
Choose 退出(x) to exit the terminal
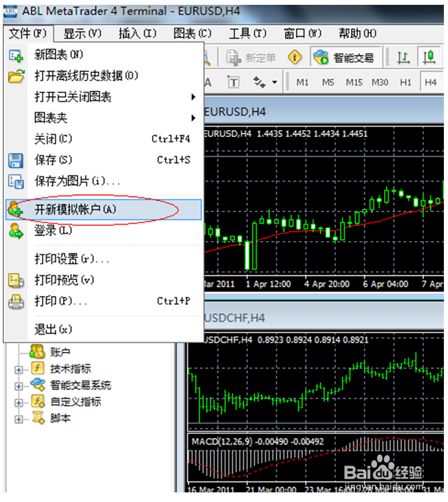point(104,329)
